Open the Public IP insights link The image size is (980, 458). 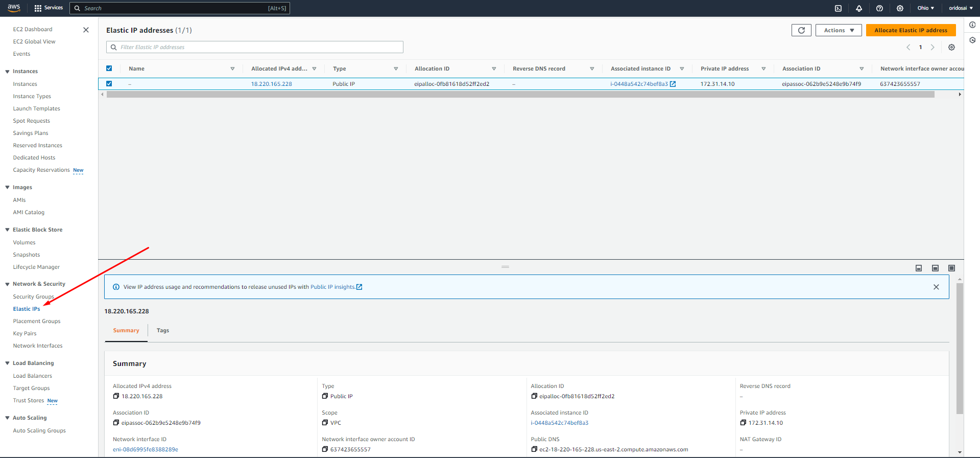(336, 287)
